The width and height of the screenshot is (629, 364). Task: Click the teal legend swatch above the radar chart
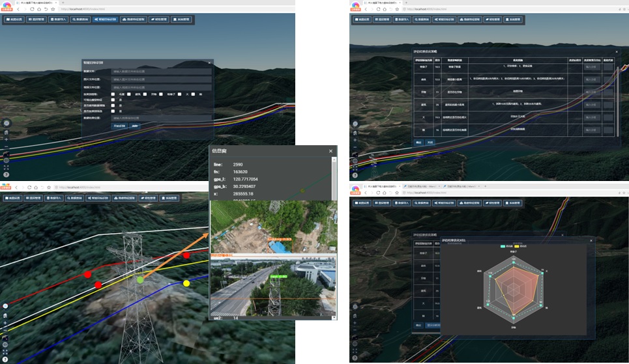click(x=503, y=246)
